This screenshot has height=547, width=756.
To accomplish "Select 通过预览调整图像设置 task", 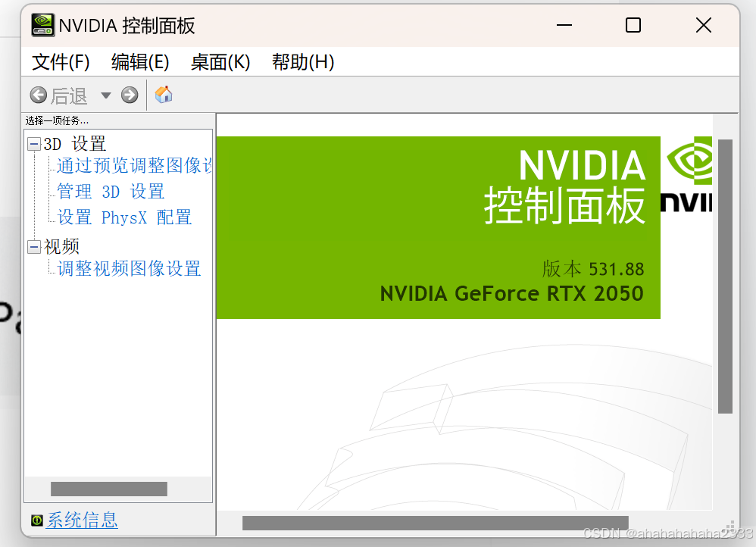I will coord(134,165).
